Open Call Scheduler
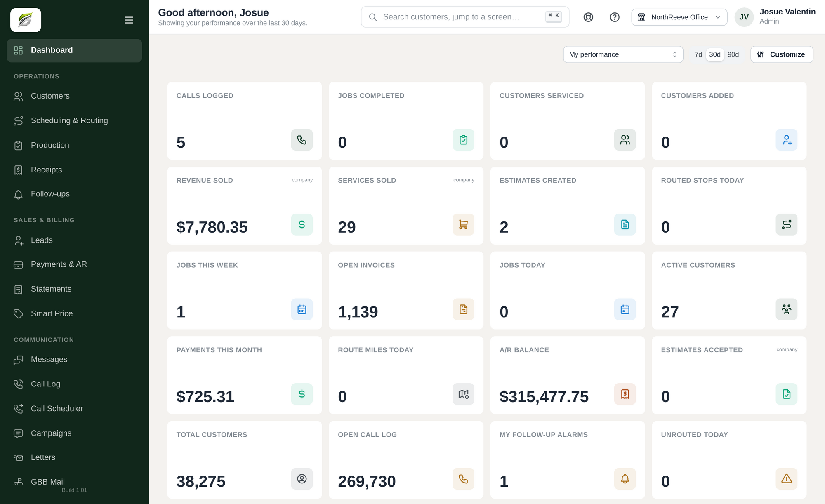825x504 pixels. point(74,409)
